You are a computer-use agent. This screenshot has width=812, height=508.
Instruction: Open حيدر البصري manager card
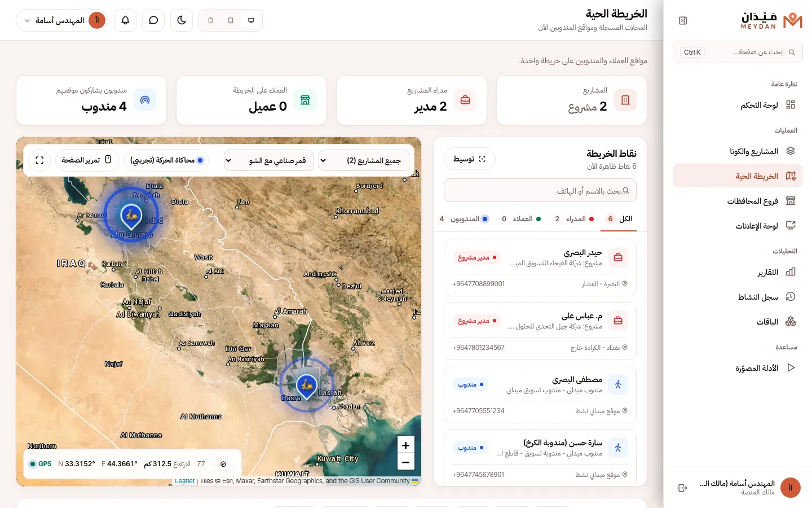[x=540, y=268]
